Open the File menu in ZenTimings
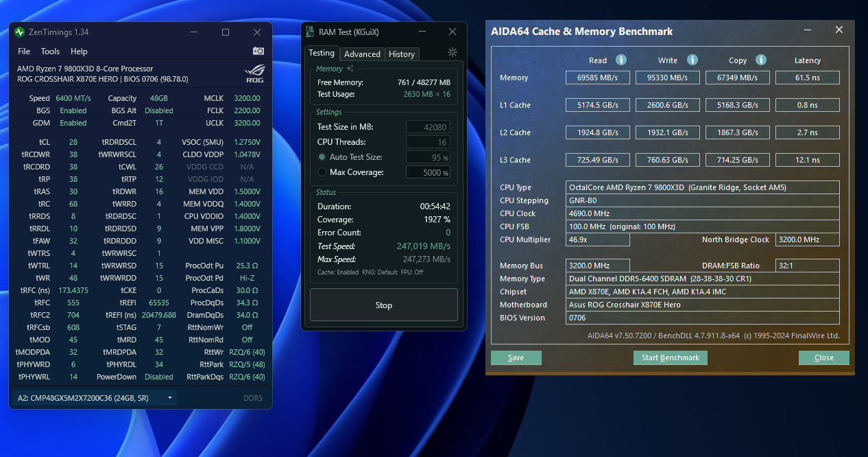 click(x=24, y=51)
